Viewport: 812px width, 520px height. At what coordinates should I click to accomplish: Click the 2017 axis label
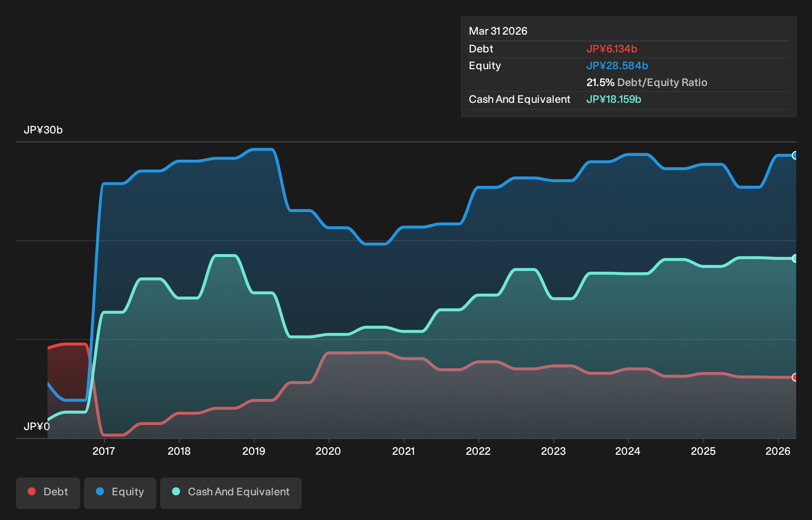(103, 451)
